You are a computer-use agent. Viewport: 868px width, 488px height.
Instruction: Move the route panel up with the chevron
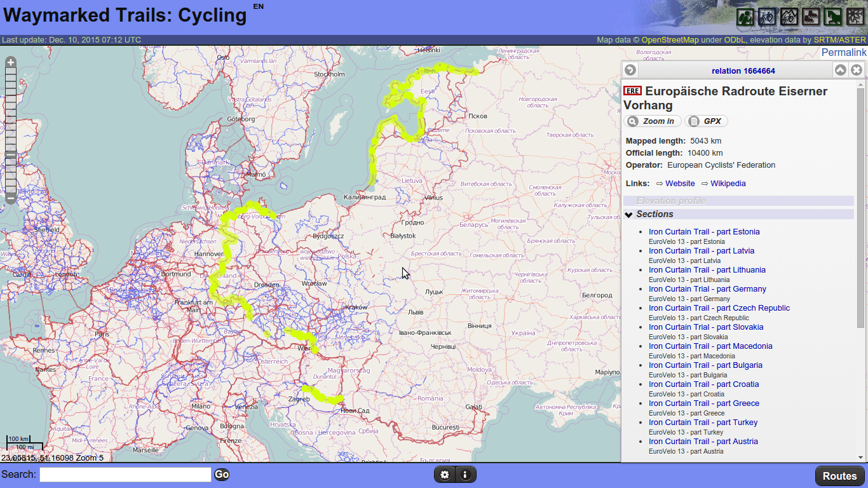click(x=840, y=70)
